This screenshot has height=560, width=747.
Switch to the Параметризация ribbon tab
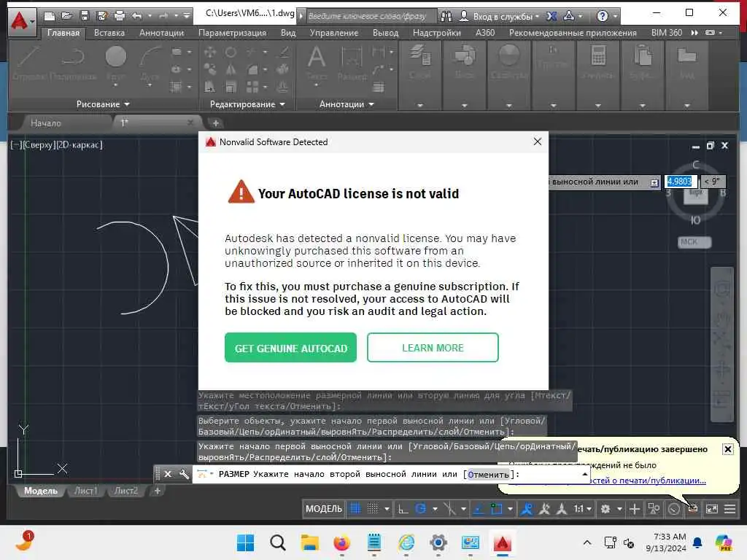(x=232, y=33)
